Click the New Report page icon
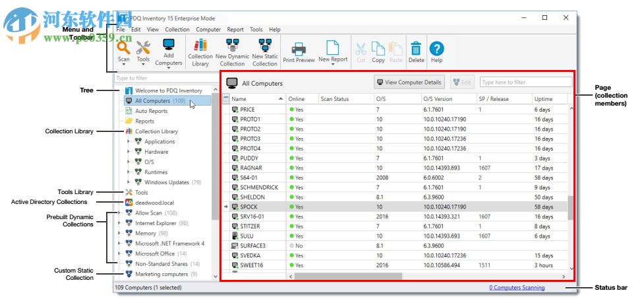Viewport: 644px width, 299px height. click(x=333, y=48)
